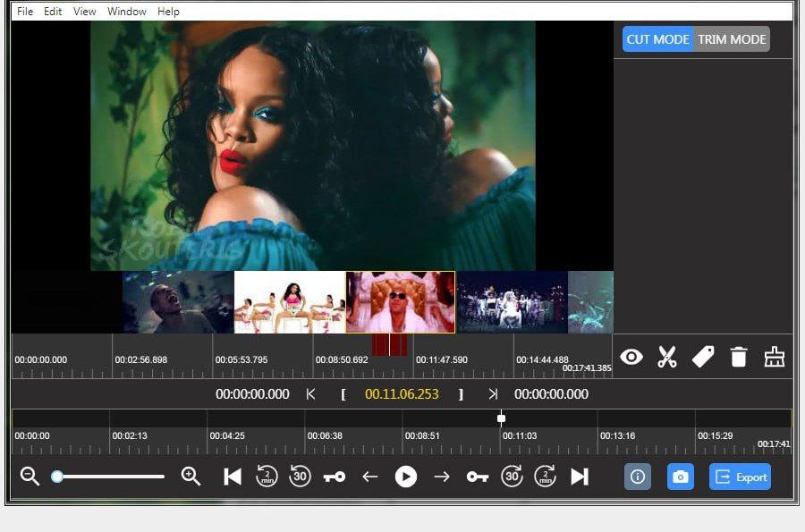
Task: Jump to the end of video
Action: coord(580,477)
